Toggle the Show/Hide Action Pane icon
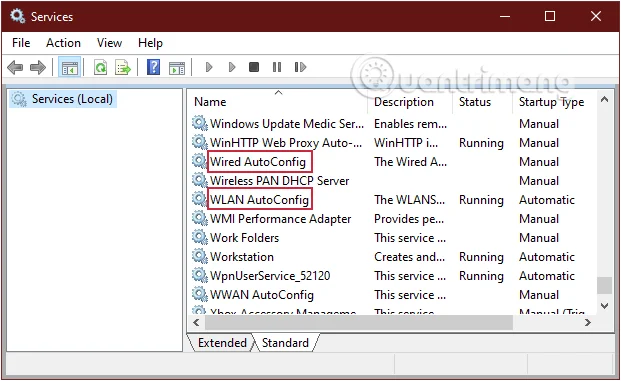 click(x=177, y=68)
